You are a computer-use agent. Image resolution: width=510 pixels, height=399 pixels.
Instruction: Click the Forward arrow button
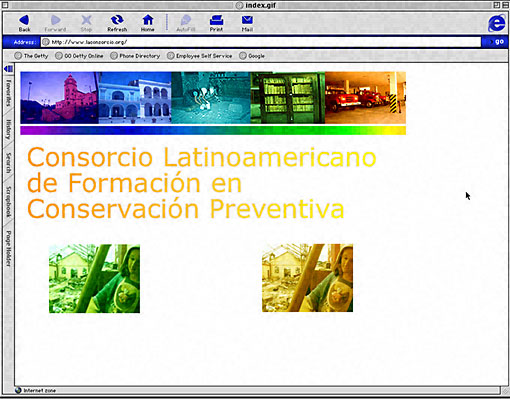pos(55,23)
